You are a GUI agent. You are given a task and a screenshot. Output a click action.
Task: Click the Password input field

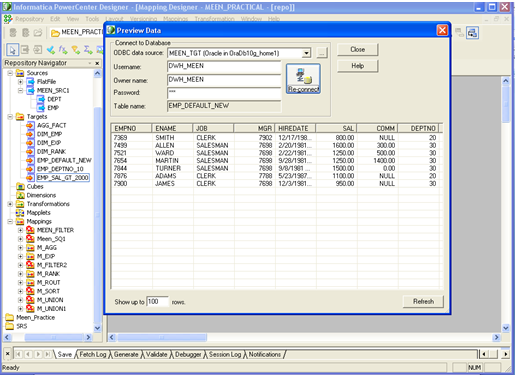coord(224,93)
